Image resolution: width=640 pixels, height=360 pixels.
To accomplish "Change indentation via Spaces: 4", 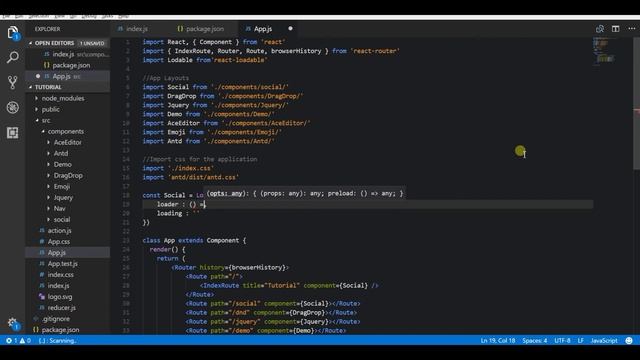I will coord(535,340).
